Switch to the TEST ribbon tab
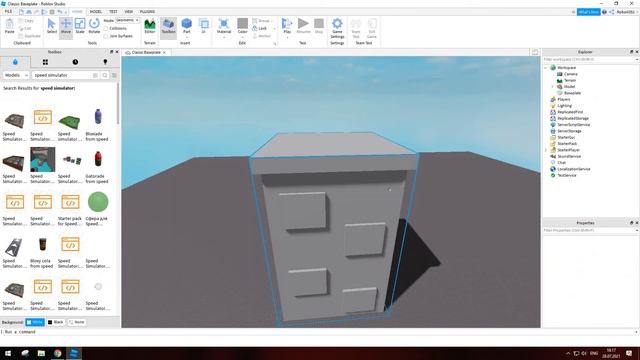 (113, 12)
